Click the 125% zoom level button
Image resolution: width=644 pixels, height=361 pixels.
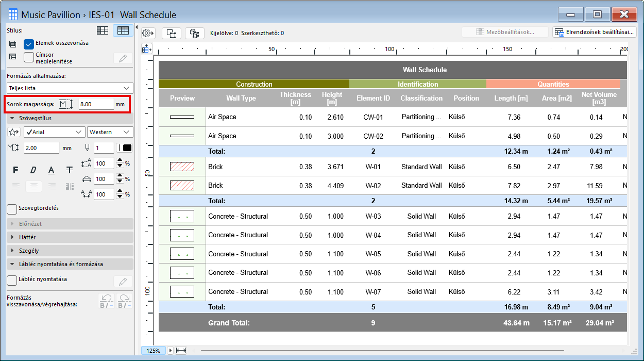coord(154,351)
